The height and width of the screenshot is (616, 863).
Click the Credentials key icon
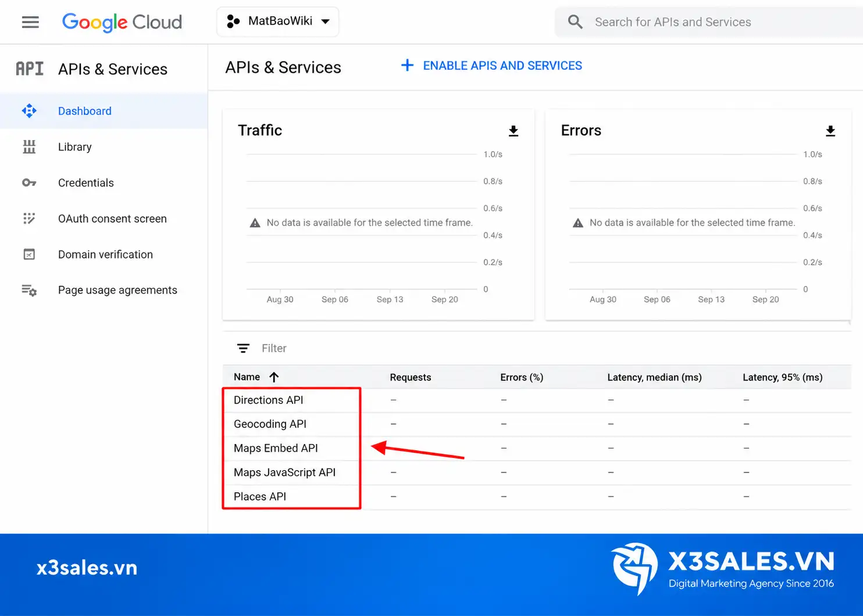click(29, 182)
